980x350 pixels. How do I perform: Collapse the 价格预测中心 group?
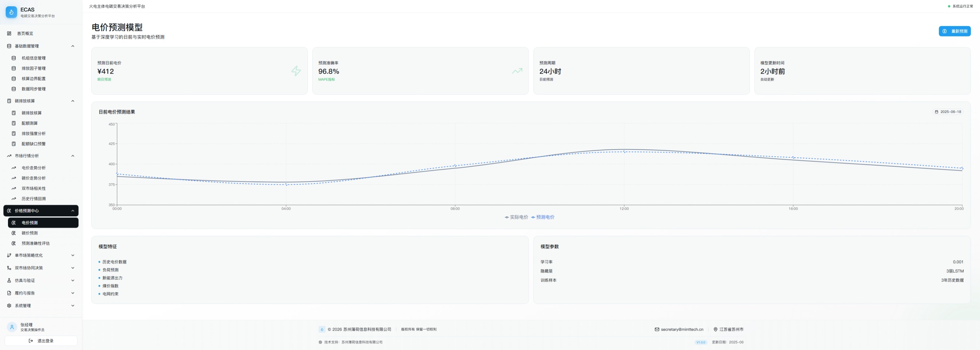73,211
